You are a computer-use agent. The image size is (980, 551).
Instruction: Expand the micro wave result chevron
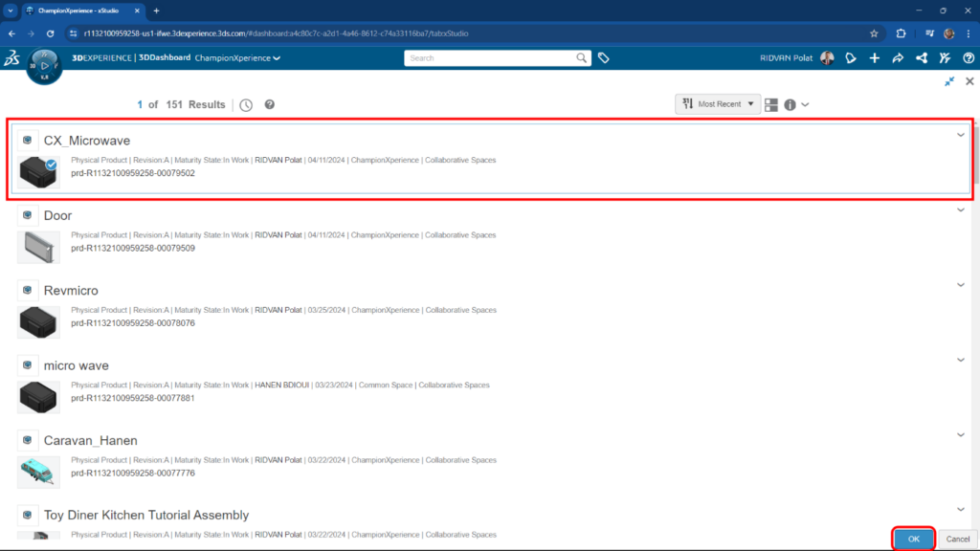(961, 360)
